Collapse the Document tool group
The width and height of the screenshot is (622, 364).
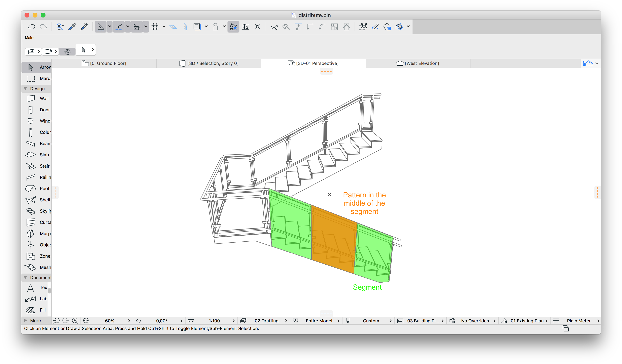[25, 277]
